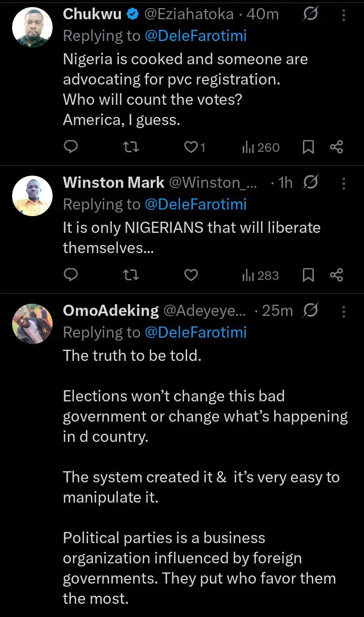Open @DeleFarotimi link in Chukwu's reply

196,36
